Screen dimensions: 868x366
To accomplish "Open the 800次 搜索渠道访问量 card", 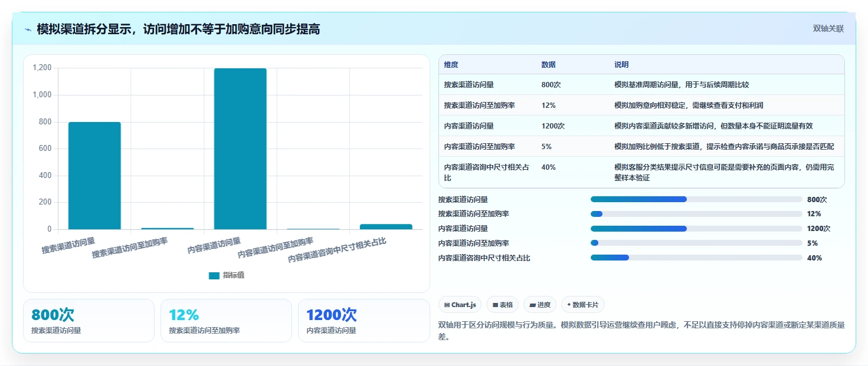I will pos(89,321).
